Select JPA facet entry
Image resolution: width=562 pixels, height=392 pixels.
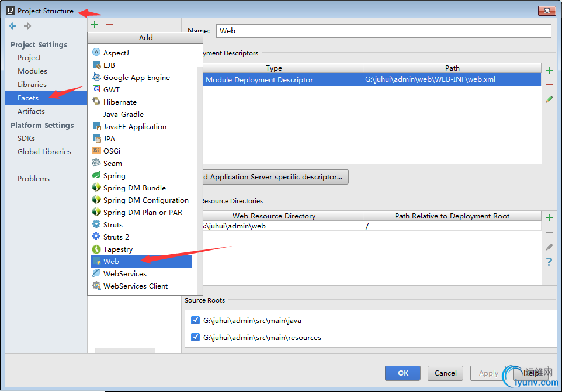point(141,138)
